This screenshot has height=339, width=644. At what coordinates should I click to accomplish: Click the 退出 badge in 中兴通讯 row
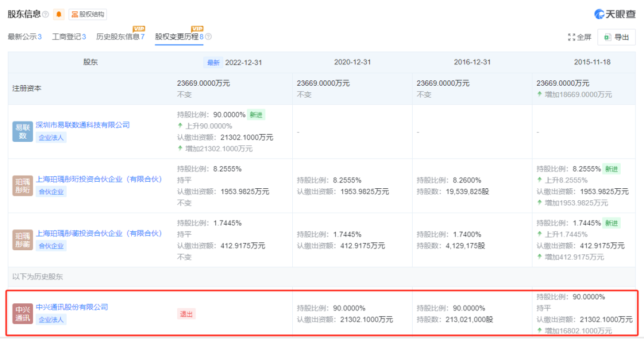pyautogui.click(x=186, y=314)
